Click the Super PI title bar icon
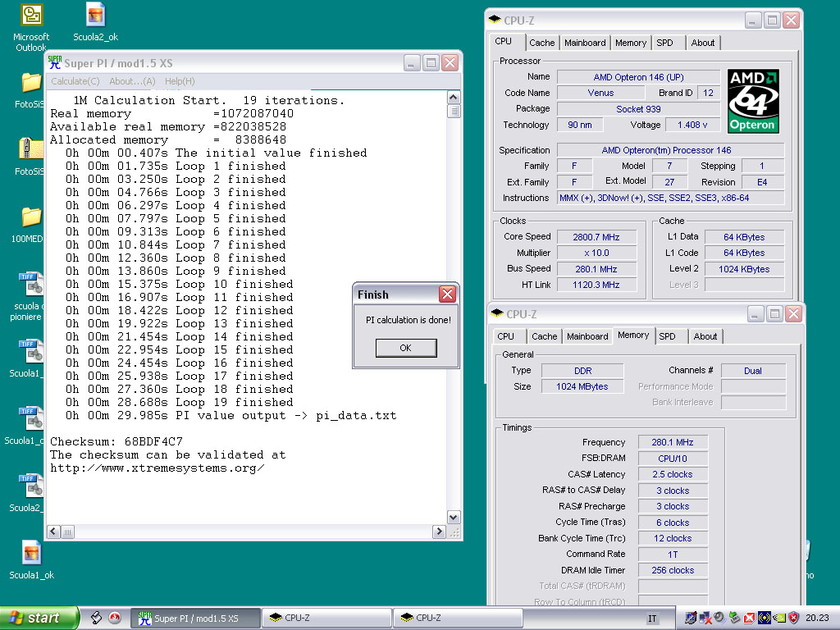This screenshot has width=840, height=630. [x=55, y=62]
